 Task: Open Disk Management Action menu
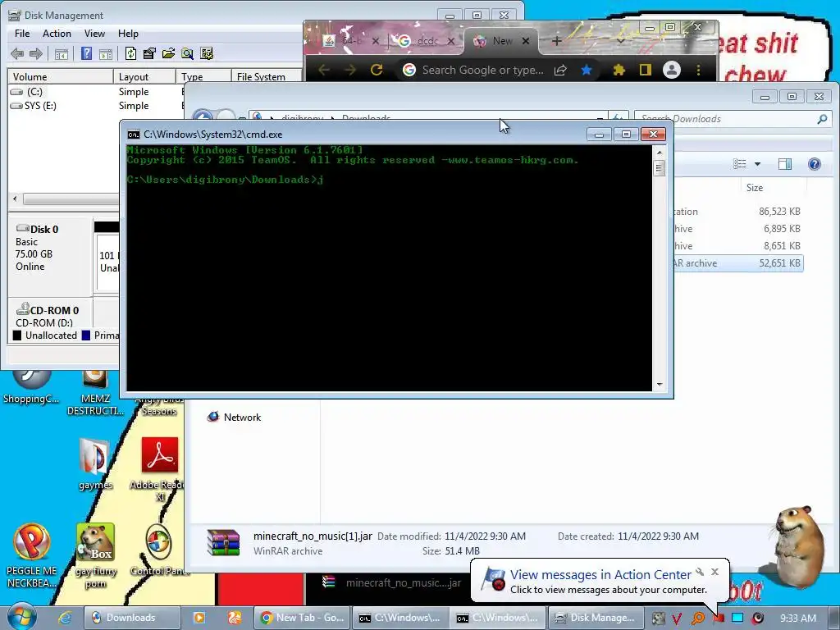57,33
